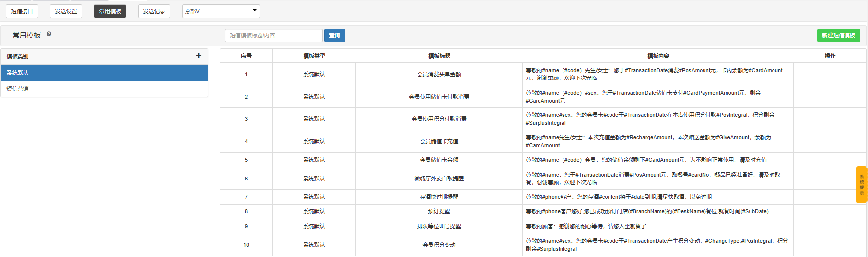Screen dimensions: 868x257
Task: Select the 常用模板 tab
Action: pyautogui.click(x=110, y=11)
